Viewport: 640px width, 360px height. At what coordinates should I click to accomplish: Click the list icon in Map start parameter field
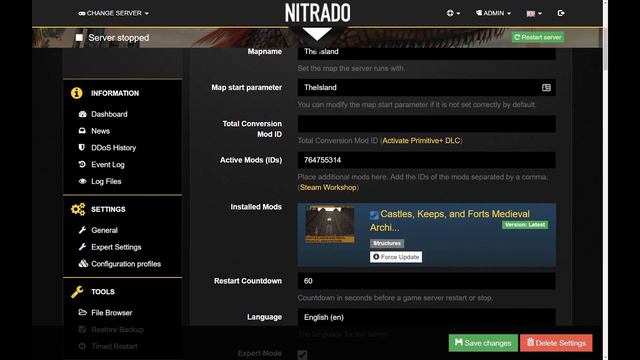[x=546, y=87]
